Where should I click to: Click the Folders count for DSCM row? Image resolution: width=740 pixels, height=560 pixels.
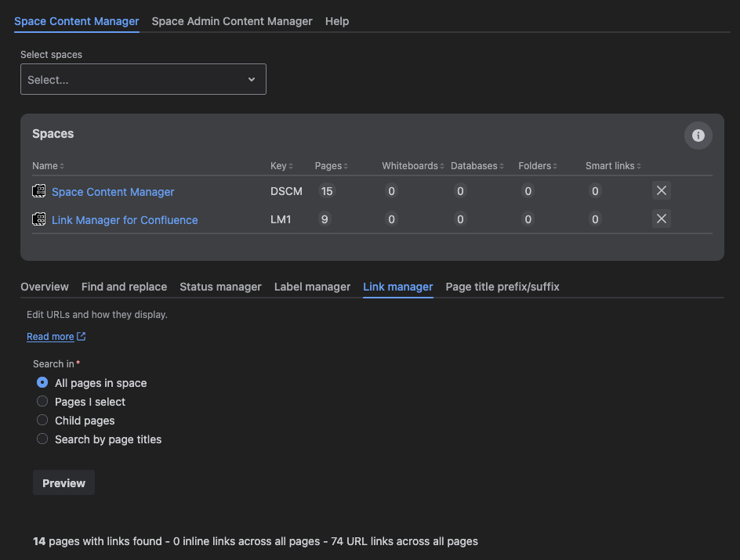(528, 191)
